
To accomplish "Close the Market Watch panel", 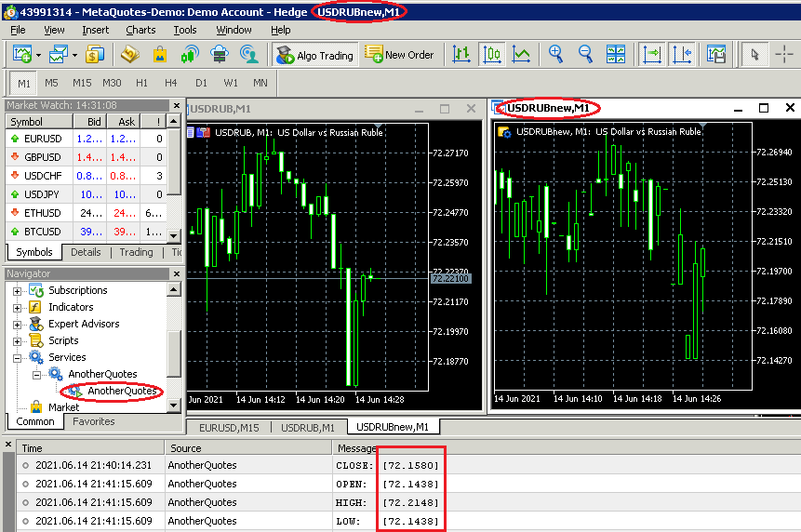I will [177, 105].
